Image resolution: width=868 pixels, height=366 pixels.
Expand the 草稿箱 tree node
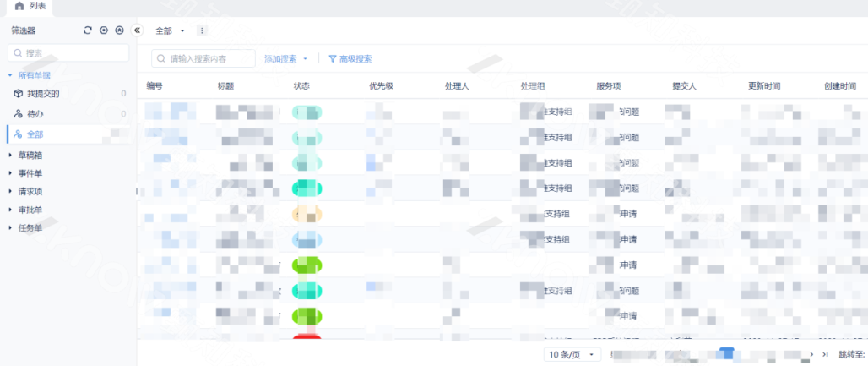[x=10, y=156]
